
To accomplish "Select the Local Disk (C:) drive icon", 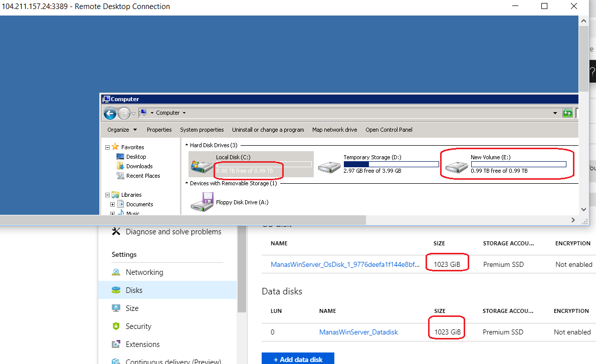I will point(202,166).
